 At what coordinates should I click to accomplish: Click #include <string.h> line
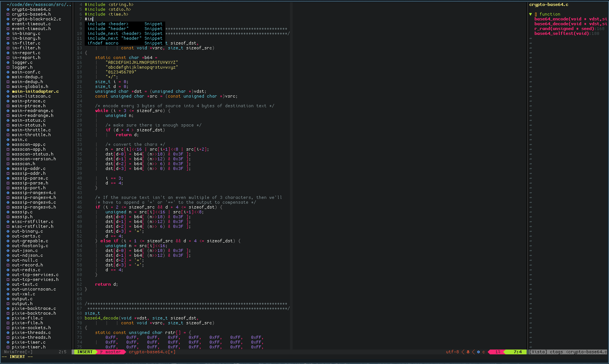click(x=109, y=4)
